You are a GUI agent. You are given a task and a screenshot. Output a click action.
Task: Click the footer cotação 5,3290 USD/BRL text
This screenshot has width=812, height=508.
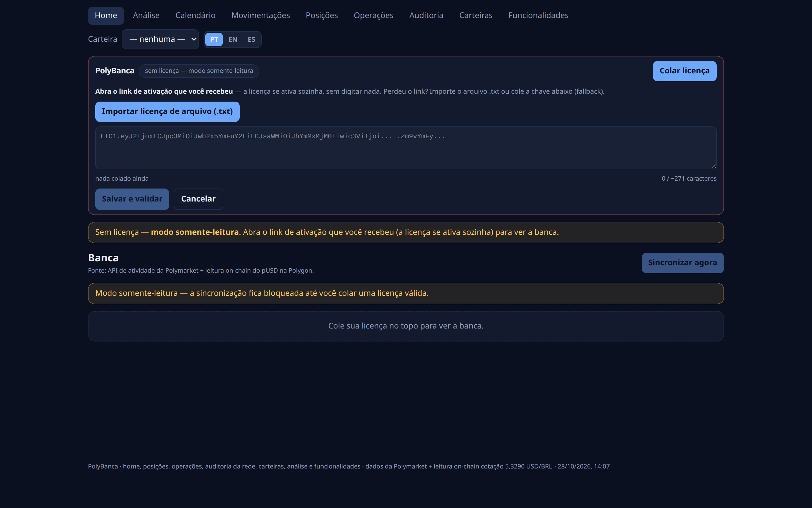[517, 466]
